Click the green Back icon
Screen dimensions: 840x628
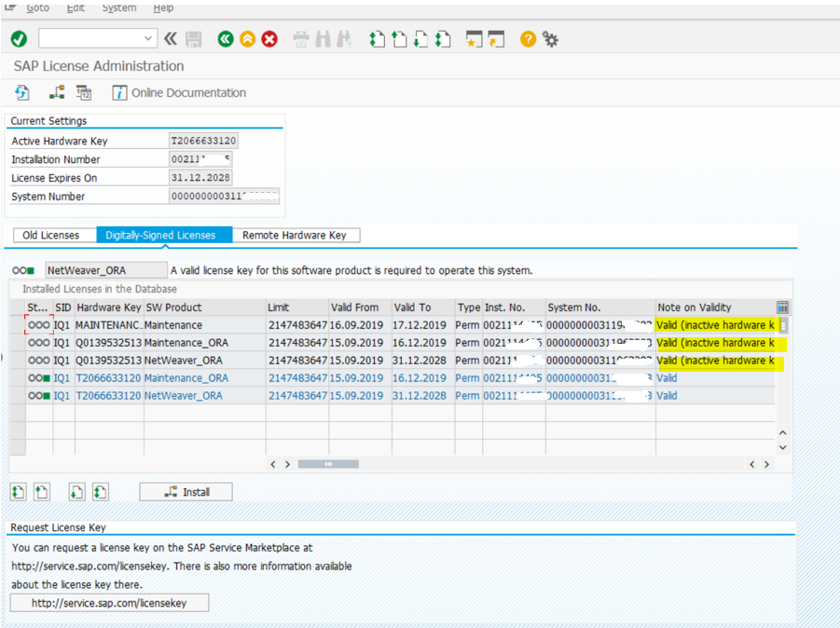[226, 39]
